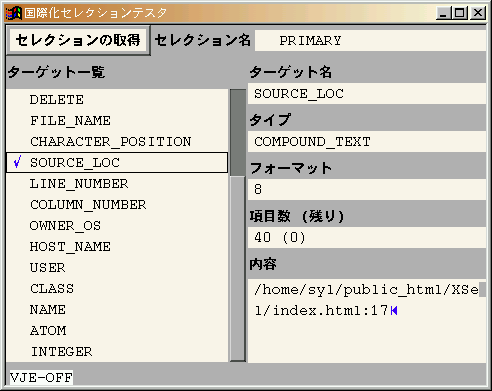Select OWNER_OS in the target list

[x=117, y=226]
